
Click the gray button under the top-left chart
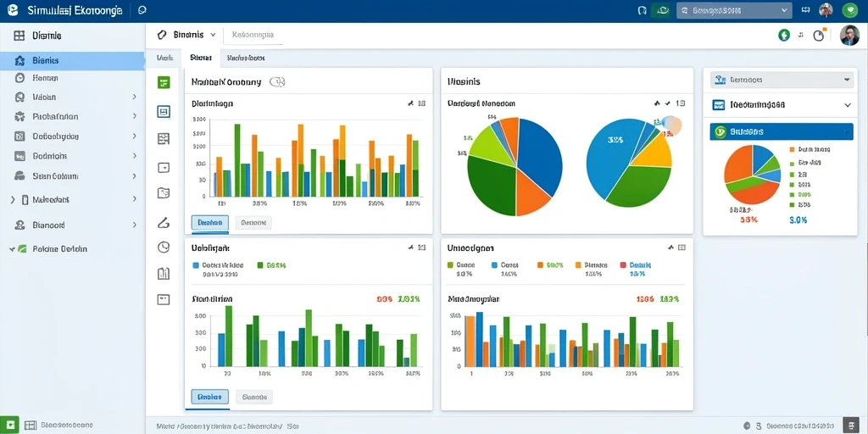(253, 223)
